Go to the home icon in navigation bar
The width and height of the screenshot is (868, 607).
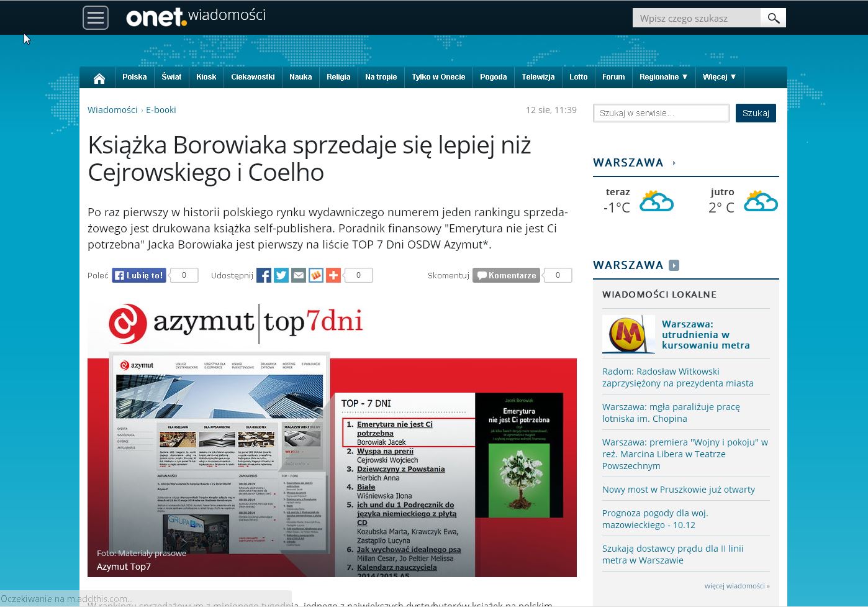click(x=99, y=78)
